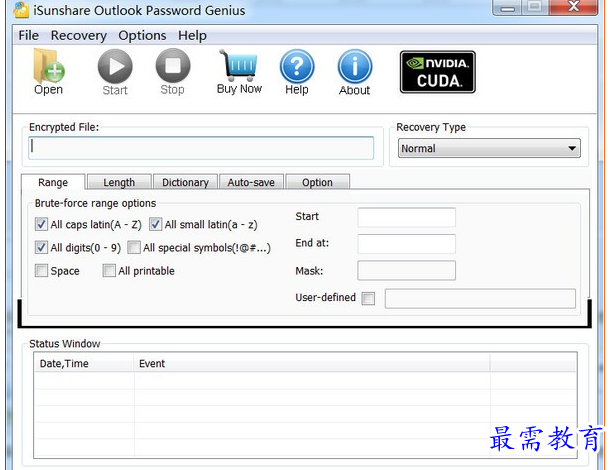The width and height of the screenshot is (611, 470).
Task: Click the NVIDIA CUDA logo
Action: [x=438, y=72]
